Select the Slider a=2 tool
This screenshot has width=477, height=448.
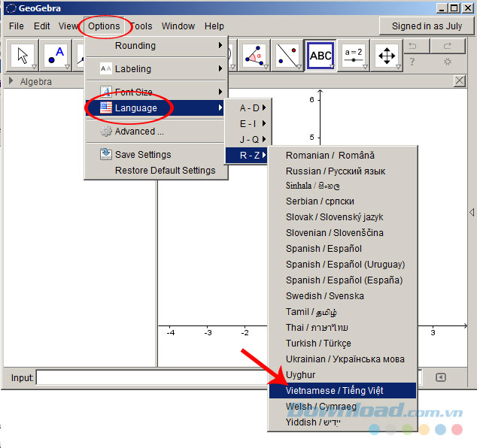(354, 55)
